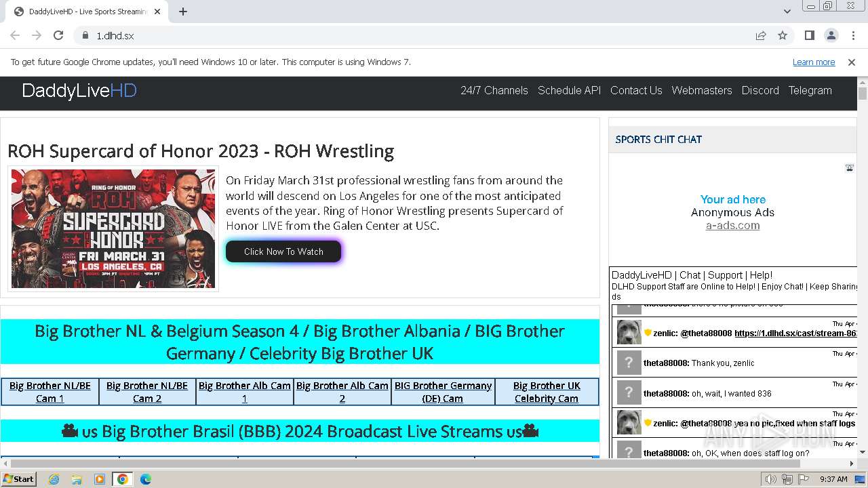This screenshot has height=488, width=868.
Task: Click the page scrollbar up arrow
Action: [x=863, y=81]
